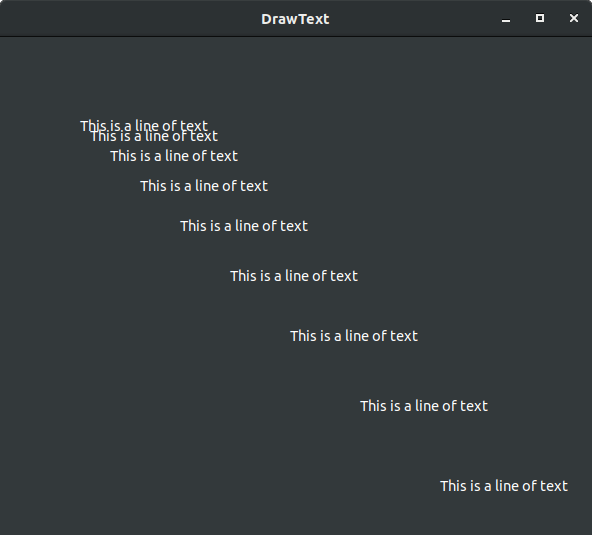Maximize the DrawText window
This screenshot has height=535, width=592.
click(540, 18)
